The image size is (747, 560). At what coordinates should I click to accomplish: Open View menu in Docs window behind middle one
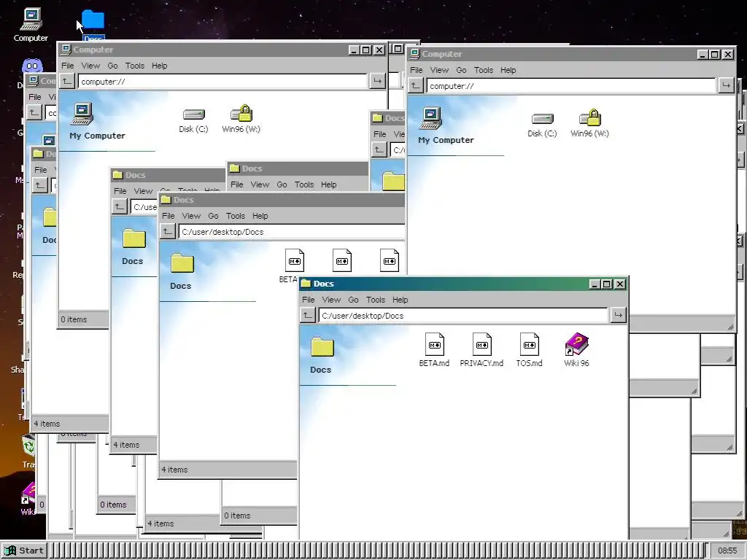(260, 184)
